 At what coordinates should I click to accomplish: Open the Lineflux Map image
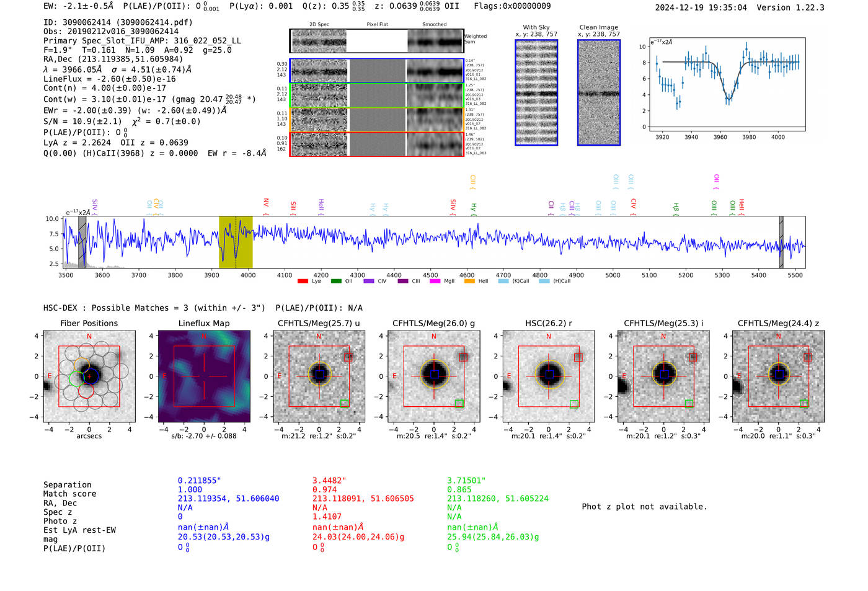204,376
